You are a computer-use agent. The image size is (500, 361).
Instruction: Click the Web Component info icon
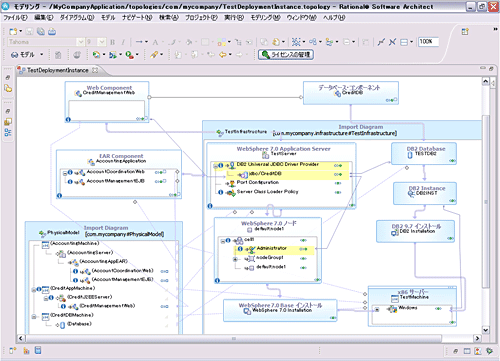[x=68, y=120]
